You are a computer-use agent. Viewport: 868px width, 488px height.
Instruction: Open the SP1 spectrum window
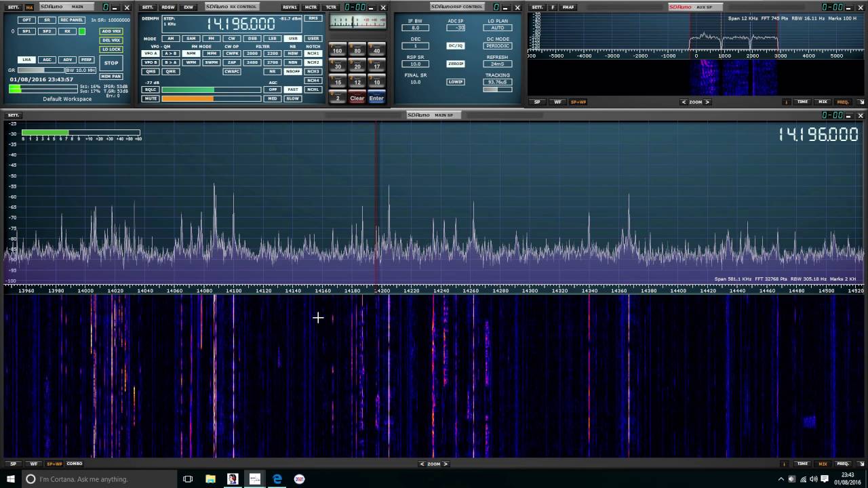pos(26,31)
